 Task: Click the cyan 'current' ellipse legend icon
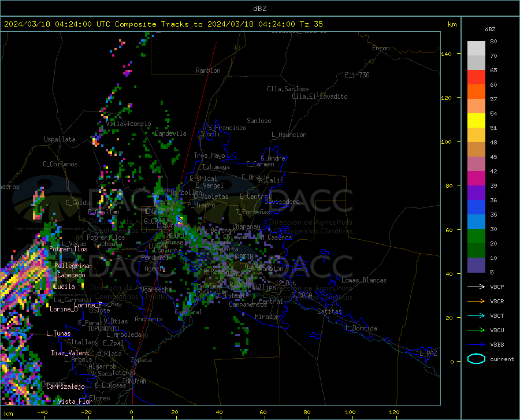point(476,359)
